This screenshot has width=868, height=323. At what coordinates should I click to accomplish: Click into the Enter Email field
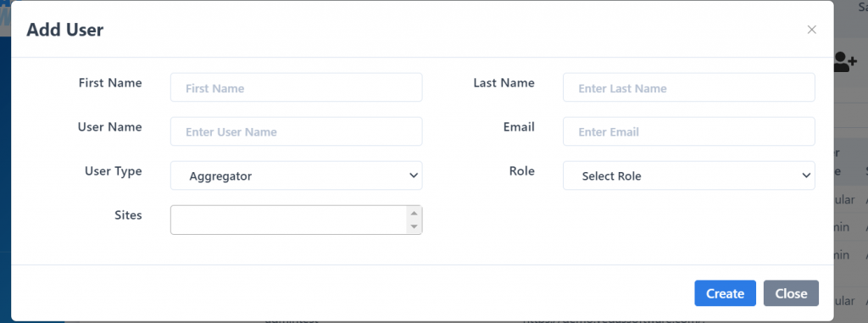pos(688,131)
